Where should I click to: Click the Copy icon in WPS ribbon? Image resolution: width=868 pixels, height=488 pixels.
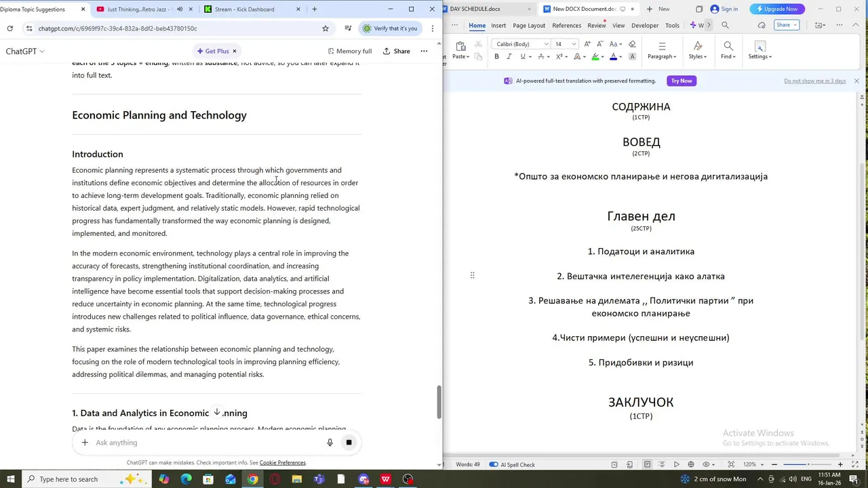[x=478, y=57]
